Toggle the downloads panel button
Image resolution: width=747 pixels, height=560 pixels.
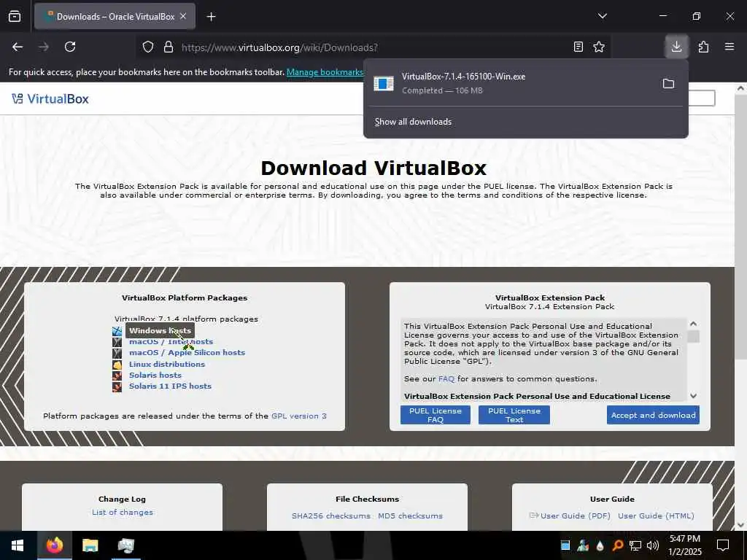tap(676, 47)
